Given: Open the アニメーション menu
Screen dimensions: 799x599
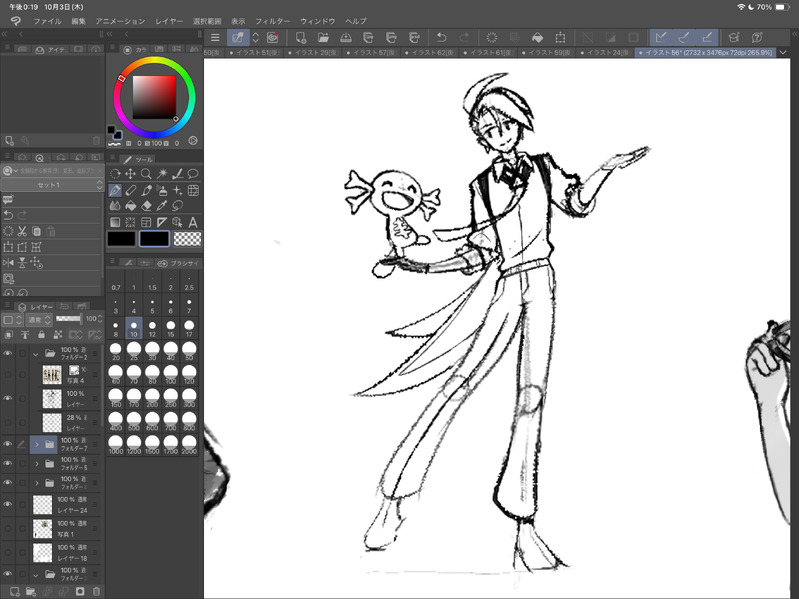Looking at the screenshot, I should 120,21.
